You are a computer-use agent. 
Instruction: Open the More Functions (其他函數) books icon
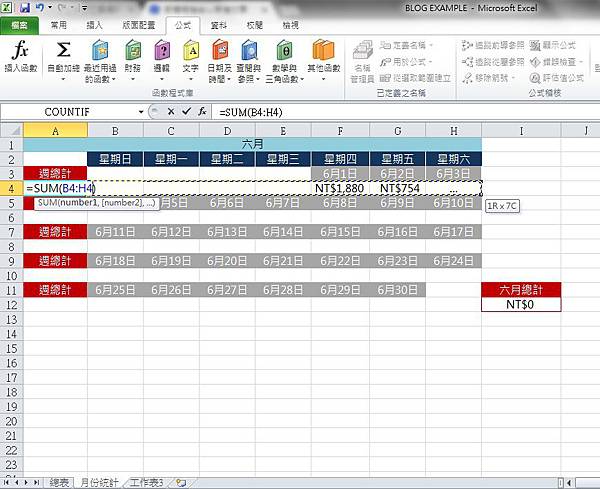point(323,50)
